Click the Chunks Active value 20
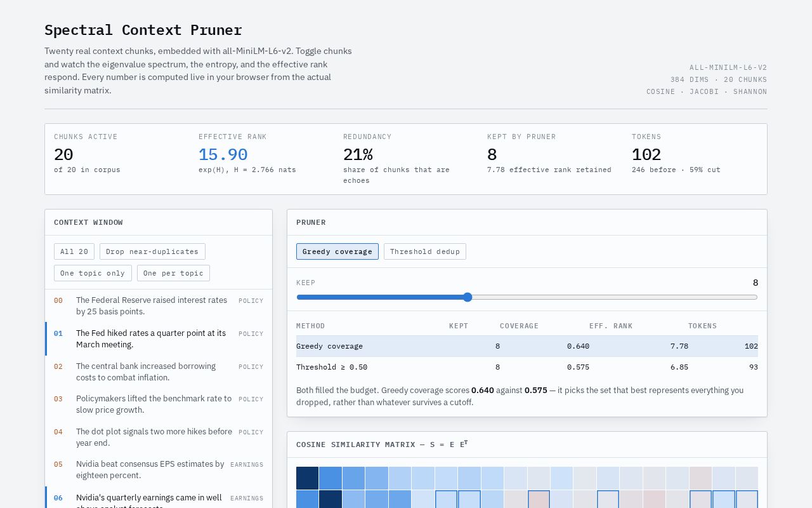The height and width of the screenshot is (508, 812). point(63,155)
